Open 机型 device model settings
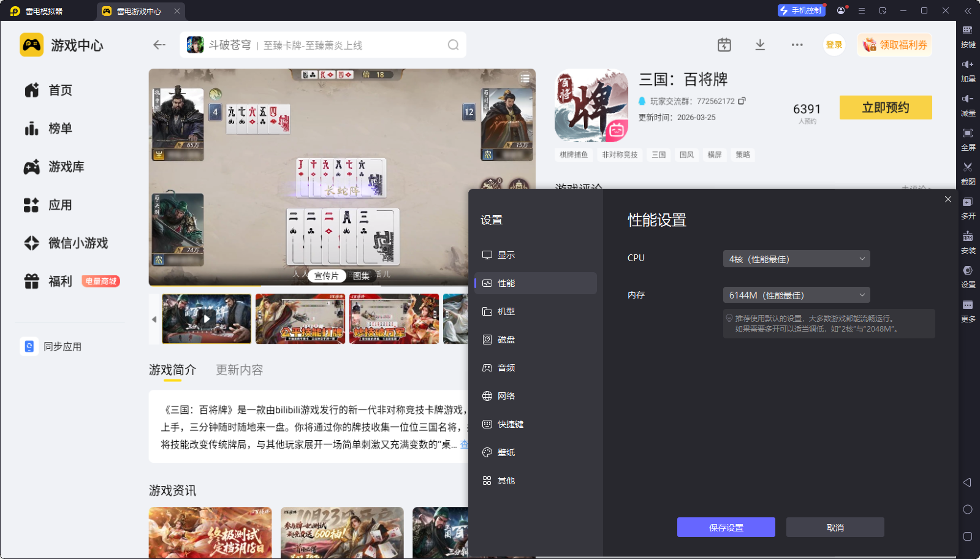 pyautogui.click(x=536, y=311)
